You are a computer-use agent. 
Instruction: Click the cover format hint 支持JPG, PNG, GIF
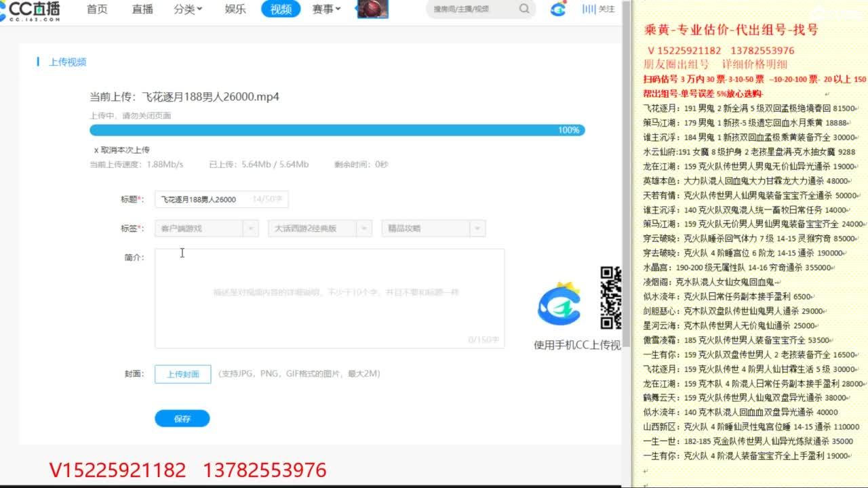[x=298, y=374]
